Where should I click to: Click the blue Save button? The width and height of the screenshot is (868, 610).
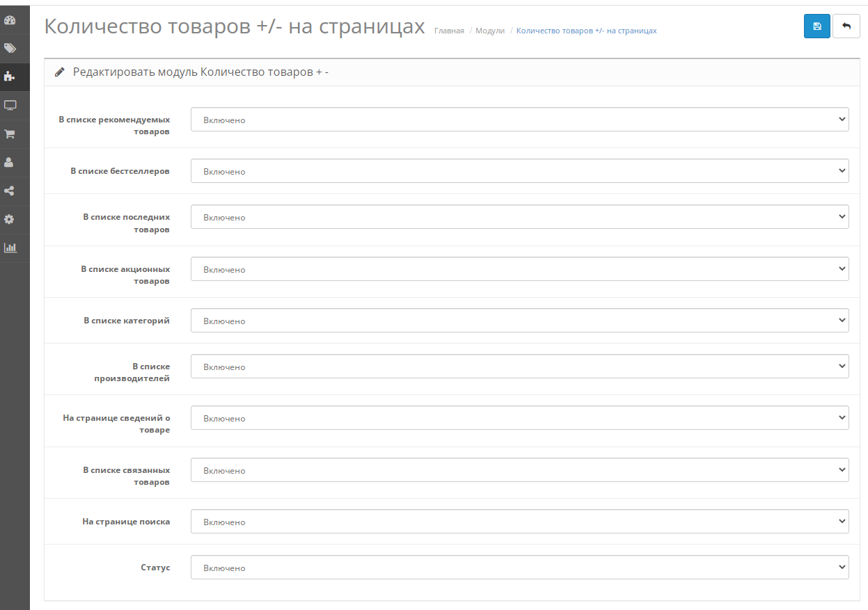(x=816, y=26)
